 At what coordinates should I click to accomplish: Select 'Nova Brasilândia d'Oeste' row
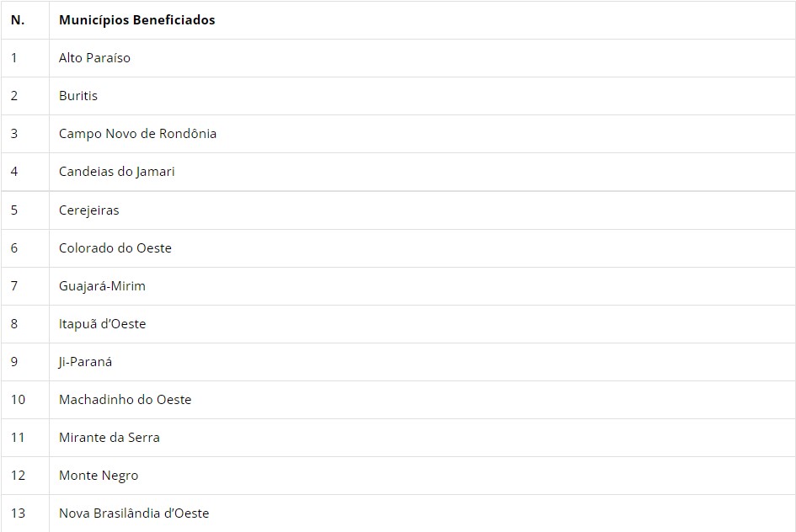point(133,513)
